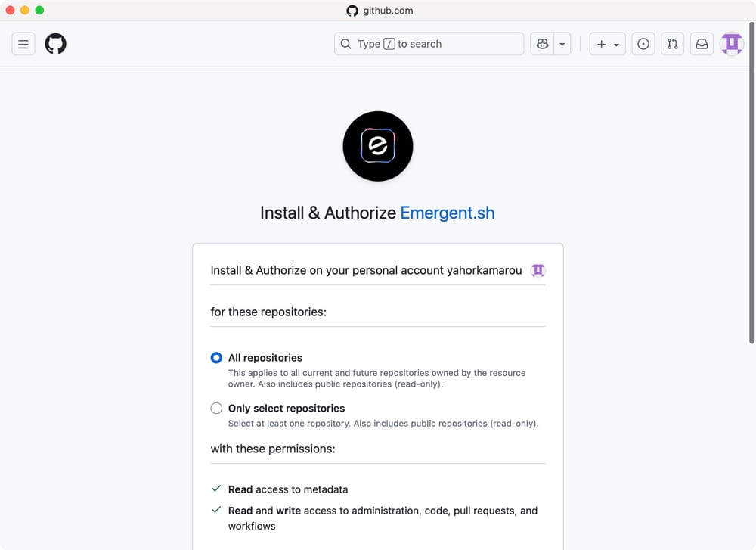The height and width of the screenshot is (550, 756).
Task: Click the green checkmark beside Read access to metadata
Action: coord(217,489)
